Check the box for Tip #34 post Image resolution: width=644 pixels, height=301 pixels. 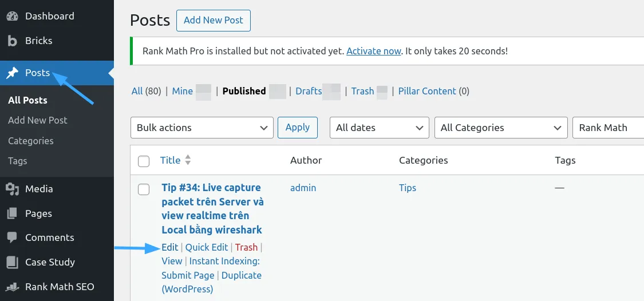coord(144,189)
